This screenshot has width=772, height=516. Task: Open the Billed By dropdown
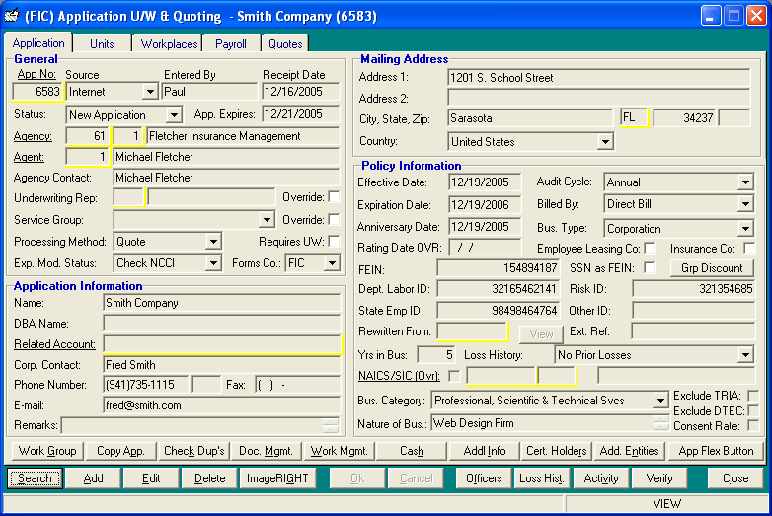(x=745, y=204)
